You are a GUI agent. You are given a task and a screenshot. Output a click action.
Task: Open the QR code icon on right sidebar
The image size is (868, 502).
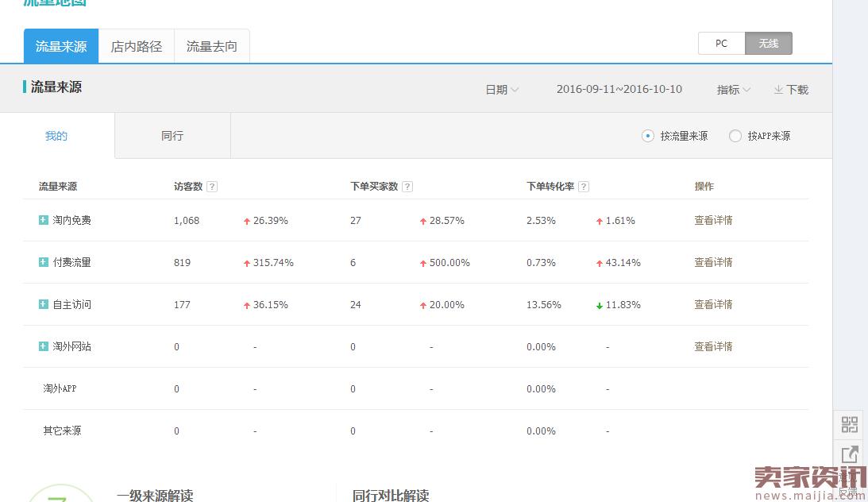point(849,424)
